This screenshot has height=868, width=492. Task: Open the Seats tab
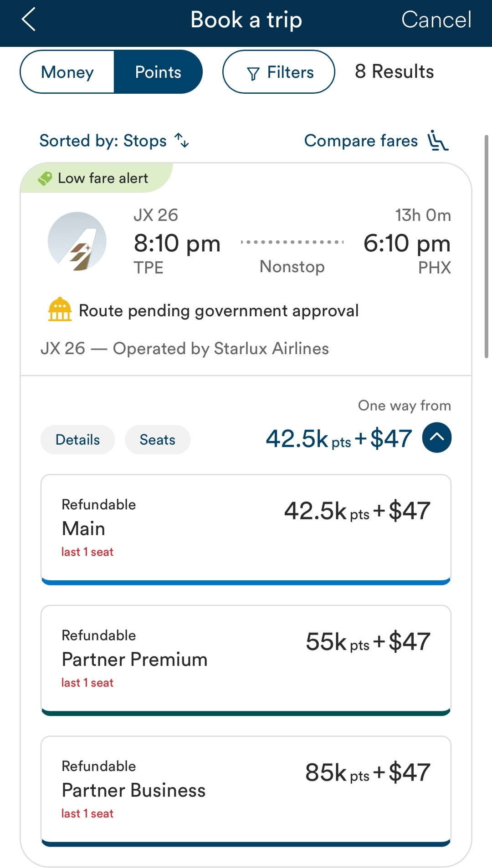157,440
